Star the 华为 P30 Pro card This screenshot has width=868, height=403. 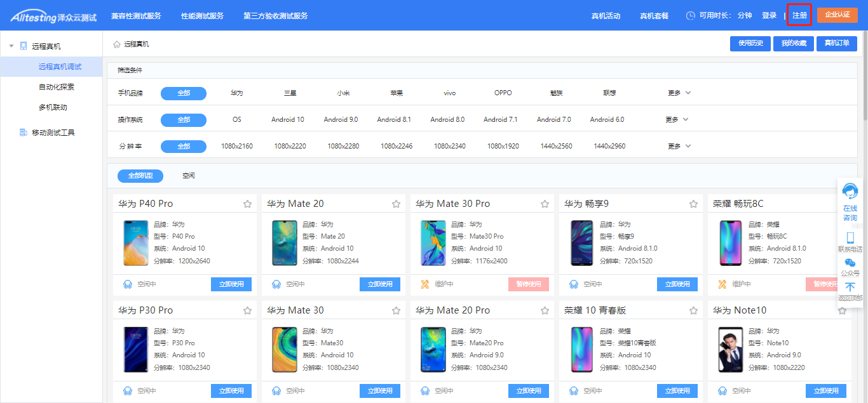click(247, 310)
